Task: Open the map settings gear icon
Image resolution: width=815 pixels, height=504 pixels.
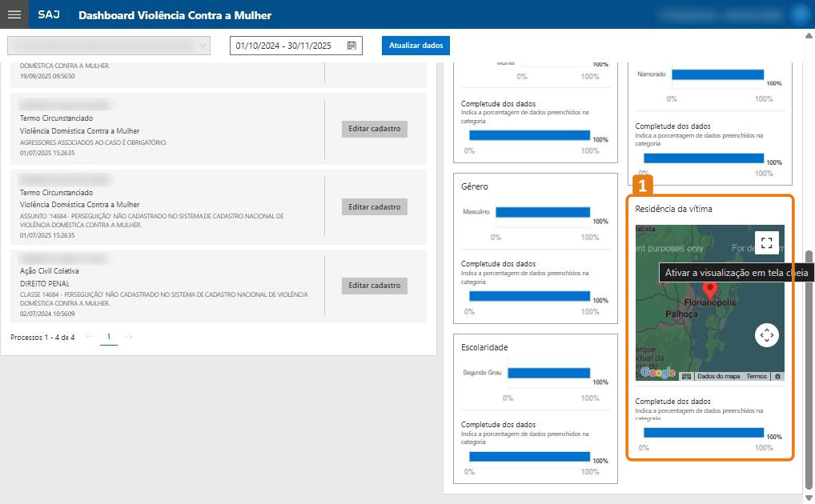Action: tap(777, 376)
